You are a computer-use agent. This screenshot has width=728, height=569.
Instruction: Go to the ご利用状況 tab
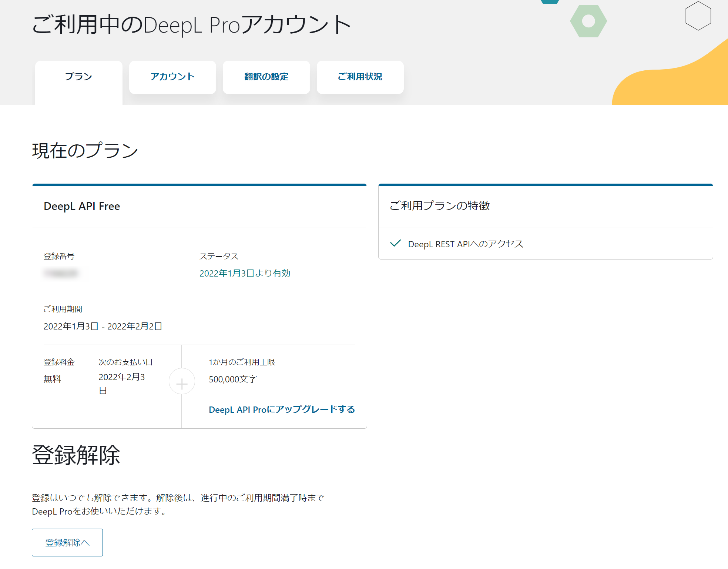(360, 77)
